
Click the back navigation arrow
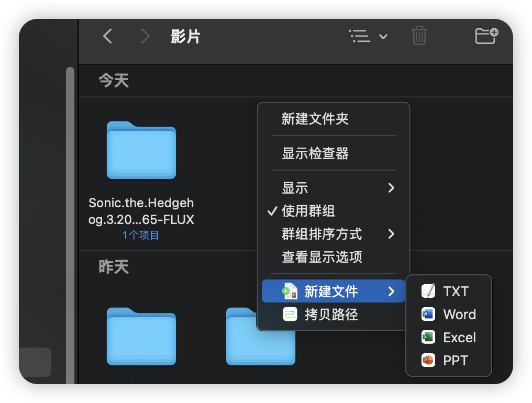tap(108, 36)
